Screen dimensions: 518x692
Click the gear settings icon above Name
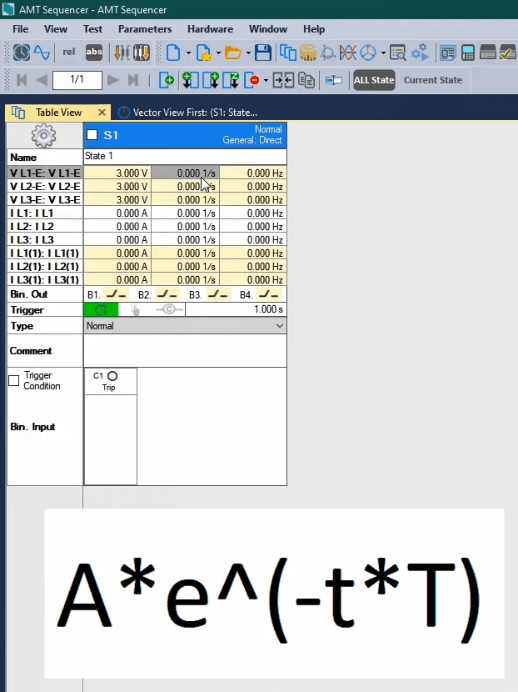[44, 135]
